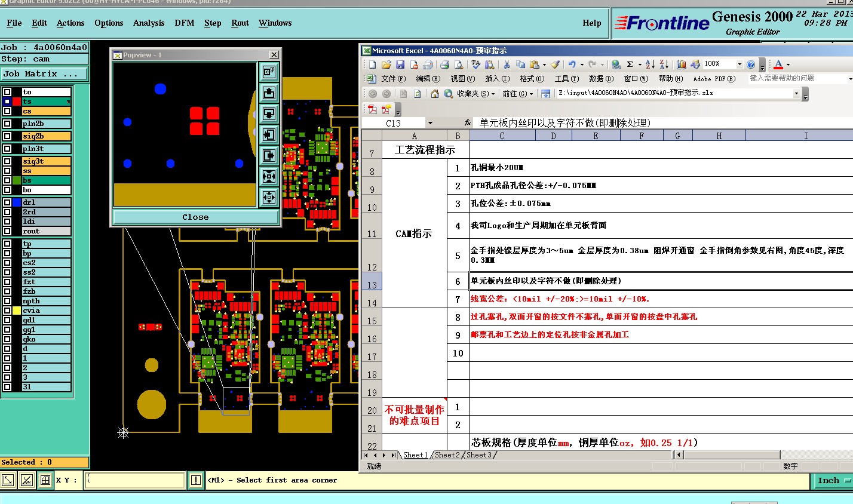The height and width of the screenshot is (504, 853).
Task: Open the 格式(O) Format menu in Excel
Action: tap(532, 79)
